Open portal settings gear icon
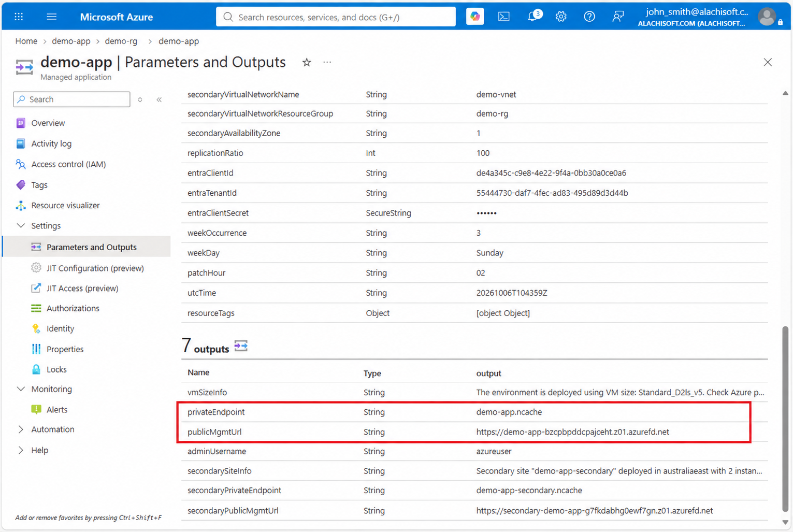The height and width of the screenshot is (532, 793). coord(561,17)
